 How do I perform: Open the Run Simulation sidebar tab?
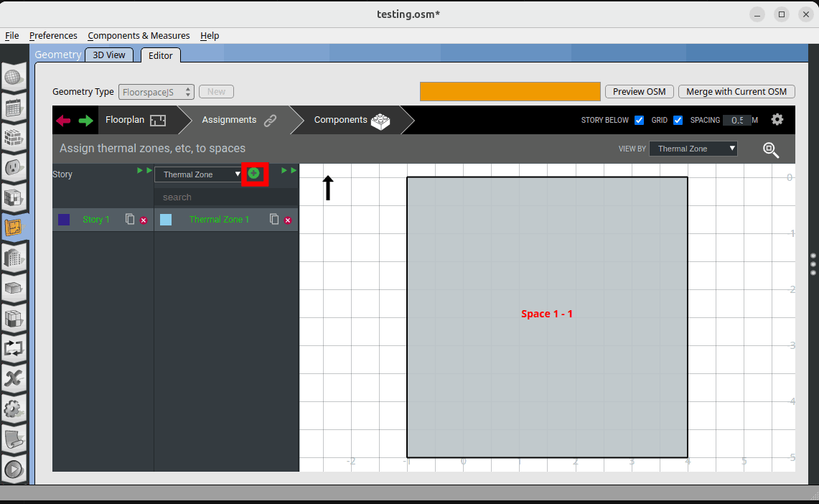(x=15, y=470)
